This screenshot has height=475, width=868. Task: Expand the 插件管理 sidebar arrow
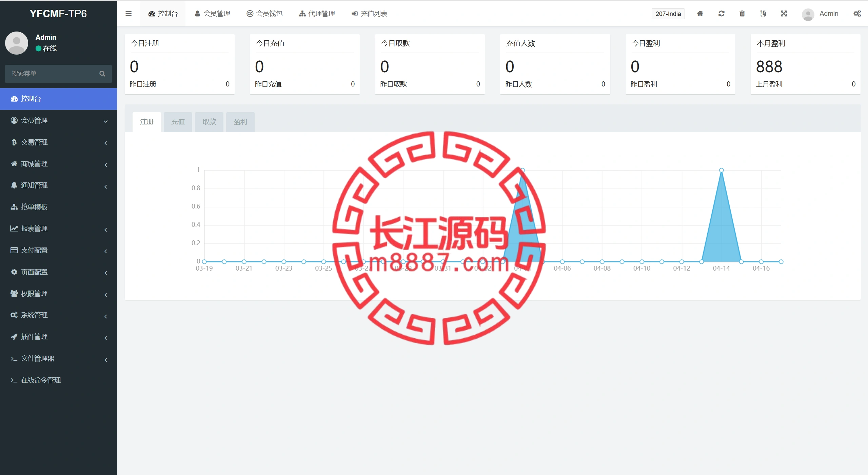click(106, 338)
